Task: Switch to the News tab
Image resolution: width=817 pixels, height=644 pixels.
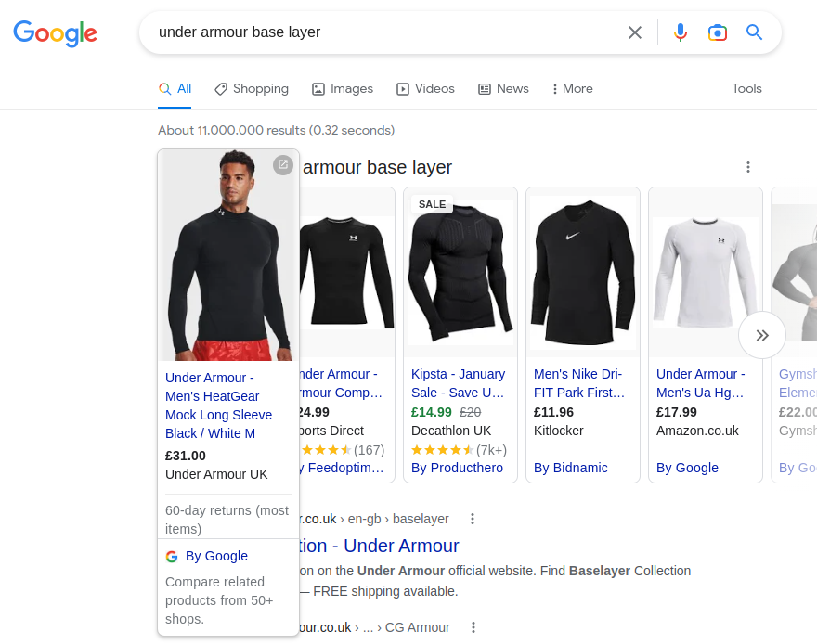Action: (504, 89)
